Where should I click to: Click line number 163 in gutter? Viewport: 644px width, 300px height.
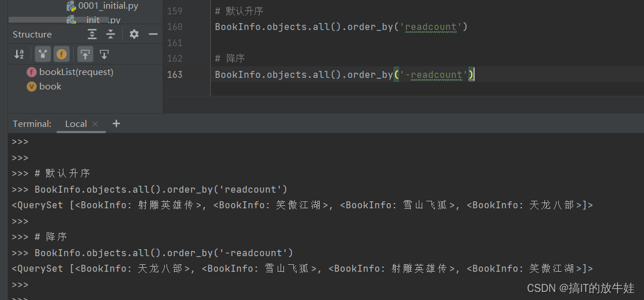[175, 74]
